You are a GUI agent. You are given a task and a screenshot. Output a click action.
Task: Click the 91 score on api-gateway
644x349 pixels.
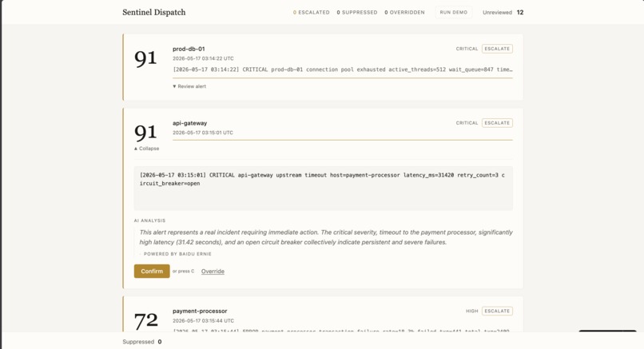[x=145, y=133]
